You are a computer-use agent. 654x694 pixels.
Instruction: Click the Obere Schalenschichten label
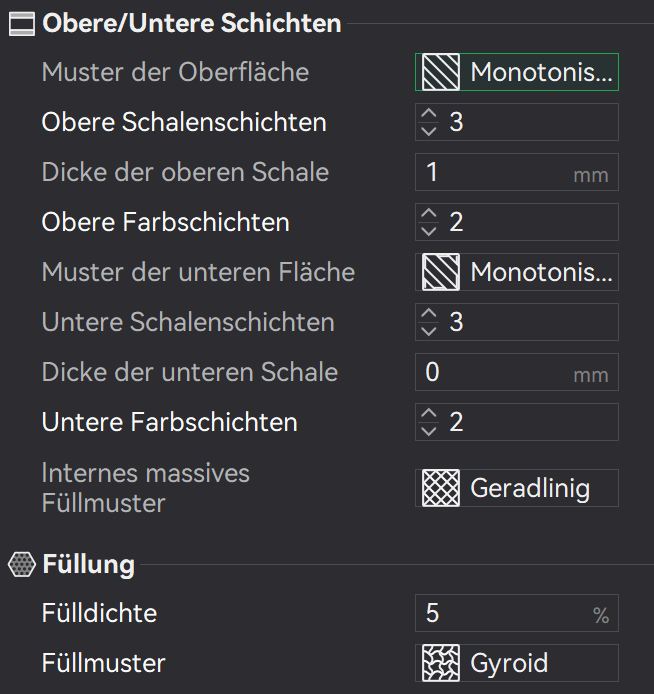pos(184,122)
